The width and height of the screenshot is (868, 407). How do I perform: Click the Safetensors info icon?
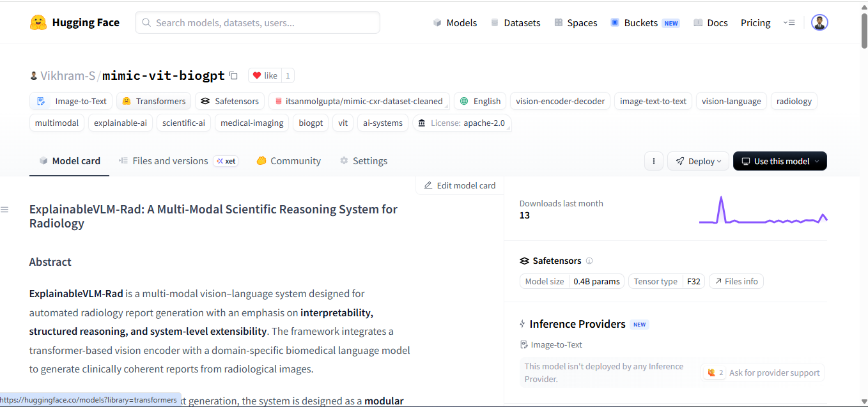(x=589, y=261)
